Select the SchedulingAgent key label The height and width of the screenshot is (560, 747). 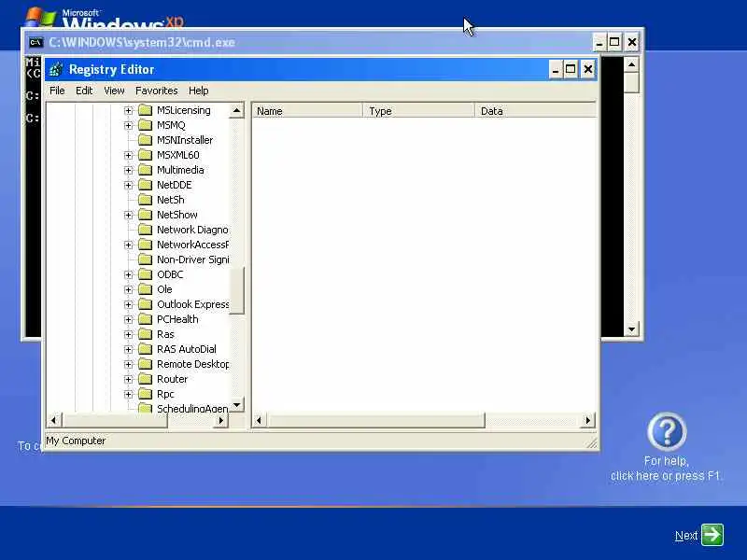192,409
